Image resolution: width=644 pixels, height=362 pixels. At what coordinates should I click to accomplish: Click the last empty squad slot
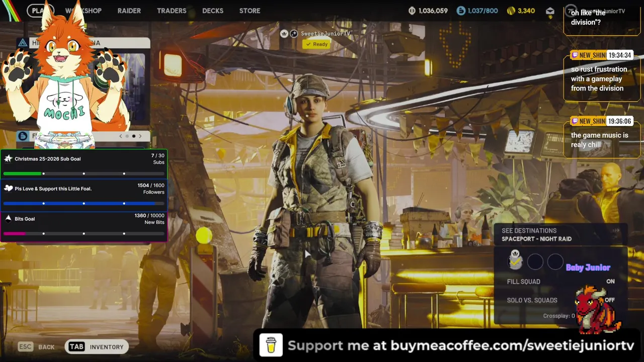coord(555,261)
